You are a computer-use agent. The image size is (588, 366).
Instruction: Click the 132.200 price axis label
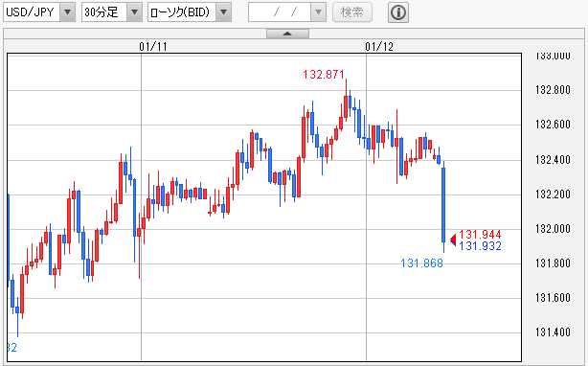coord(553,194)
